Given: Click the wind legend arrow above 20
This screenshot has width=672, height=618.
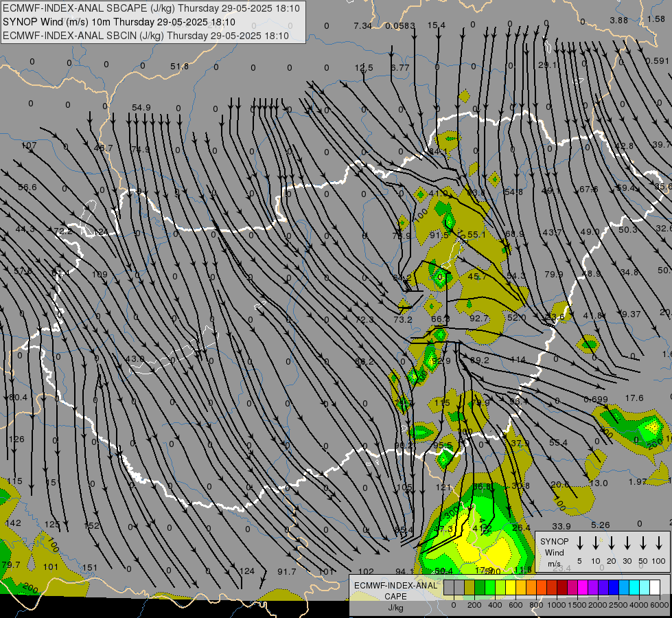Looking at the screenshot, I should point(611,543).
